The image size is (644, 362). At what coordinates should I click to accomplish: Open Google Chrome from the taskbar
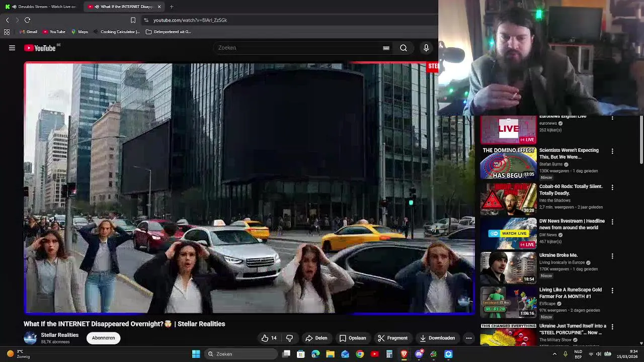tap(360, 354)
